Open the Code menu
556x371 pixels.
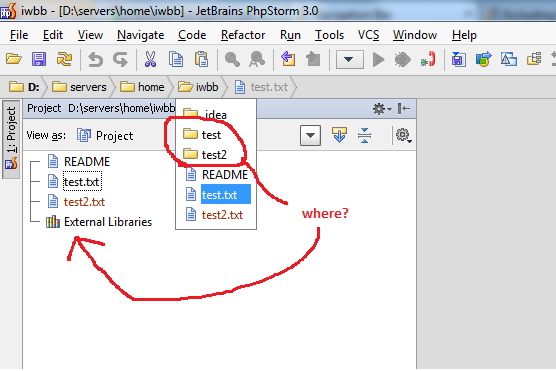pos(192,35)
